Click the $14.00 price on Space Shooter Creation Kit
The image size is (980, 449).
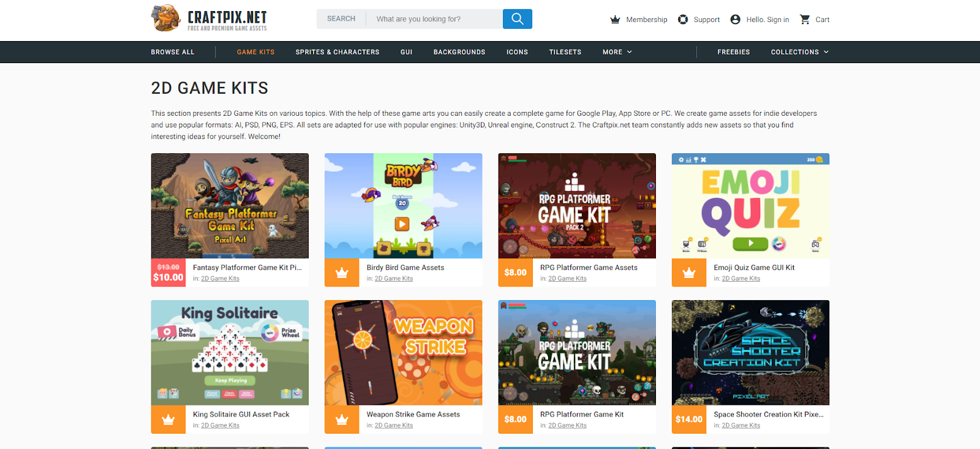pos(689,420)
